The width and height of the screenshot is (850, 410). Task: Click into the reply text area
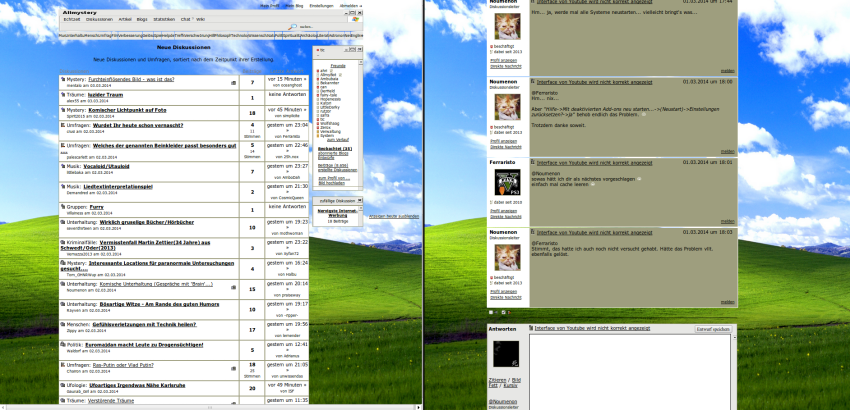pyautogui.click(x=631, y=371)
